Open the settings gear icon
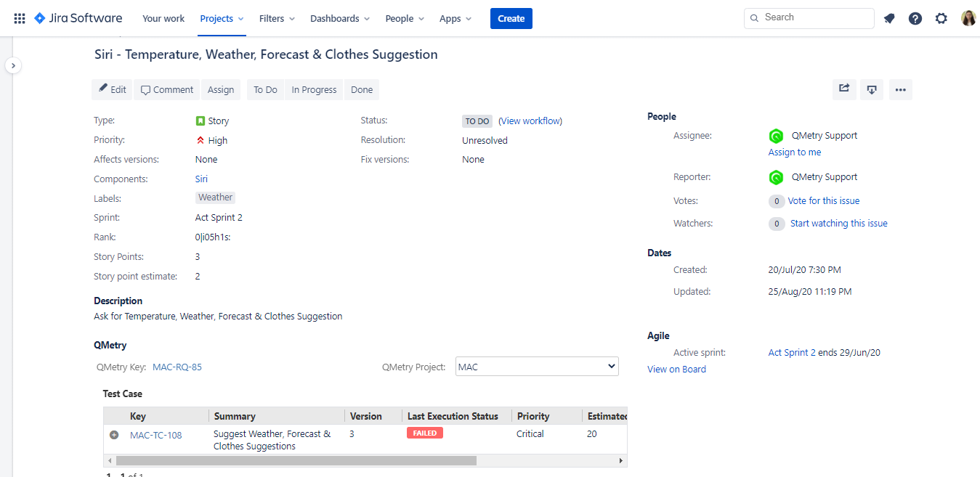The width and height of the screenshot is (980, 477). coord(941,18)
